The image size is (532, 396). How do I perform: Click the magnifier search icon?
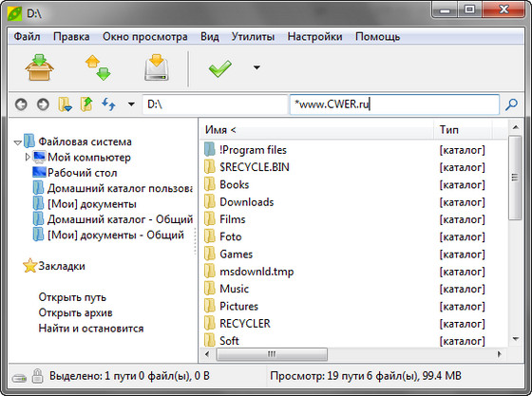point(512,104)
